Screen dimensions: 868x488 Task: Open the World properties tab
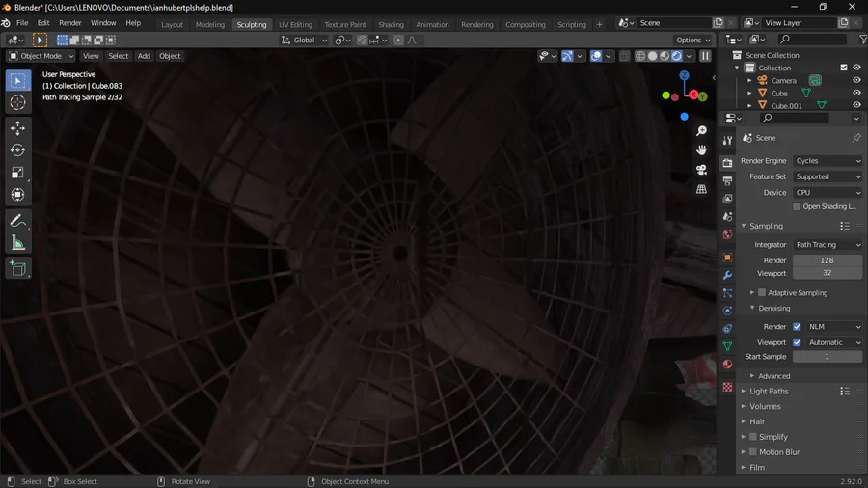(x=727, y=234)
